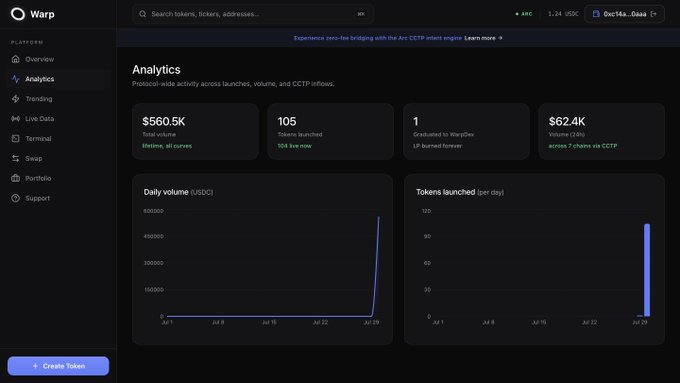Click 'across 7 chains via CCTP' text

(582, 146)
